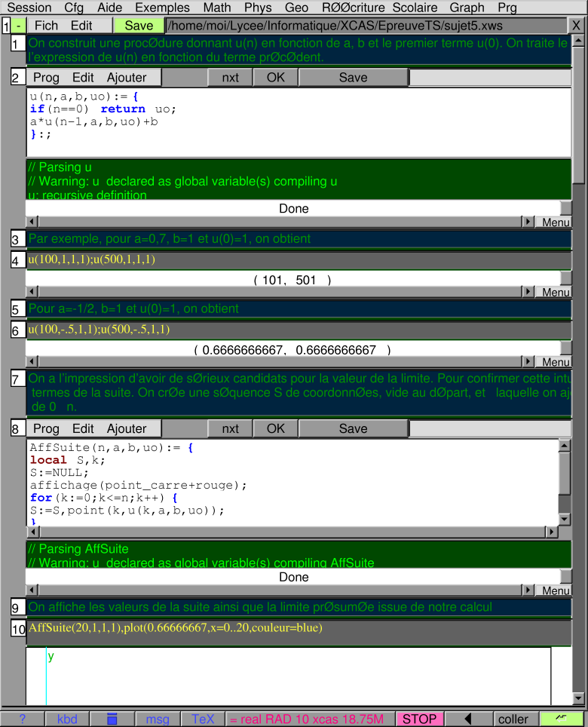This screenshot has height=727, width=588.
Task: Click down arrow of AffSuite editor scrollbar
Action: tap(564, 520)
